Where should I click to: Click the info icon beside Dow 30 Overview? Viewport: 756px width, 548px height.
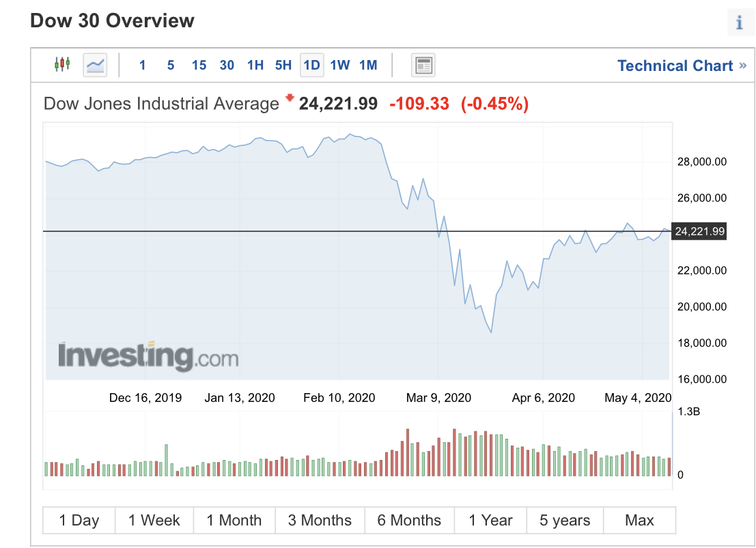739,23
